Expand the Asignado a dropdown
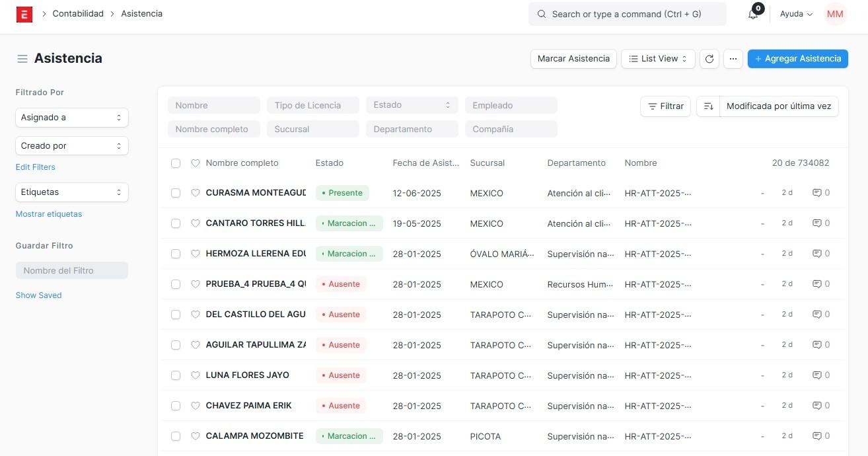The width and height of the screenshot is (868, 456). [71, 118]
